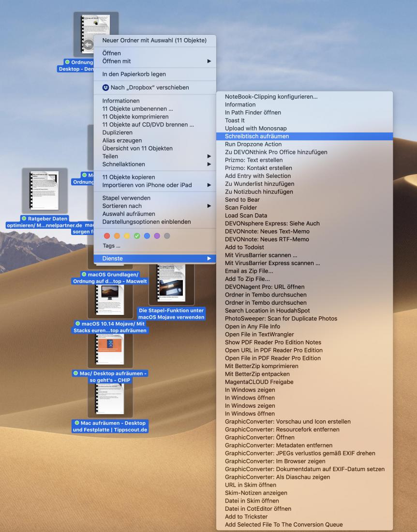Choose 'NoteBook-Clipping konfigurieren...'

pyautogui.click(x=304, y=97)
